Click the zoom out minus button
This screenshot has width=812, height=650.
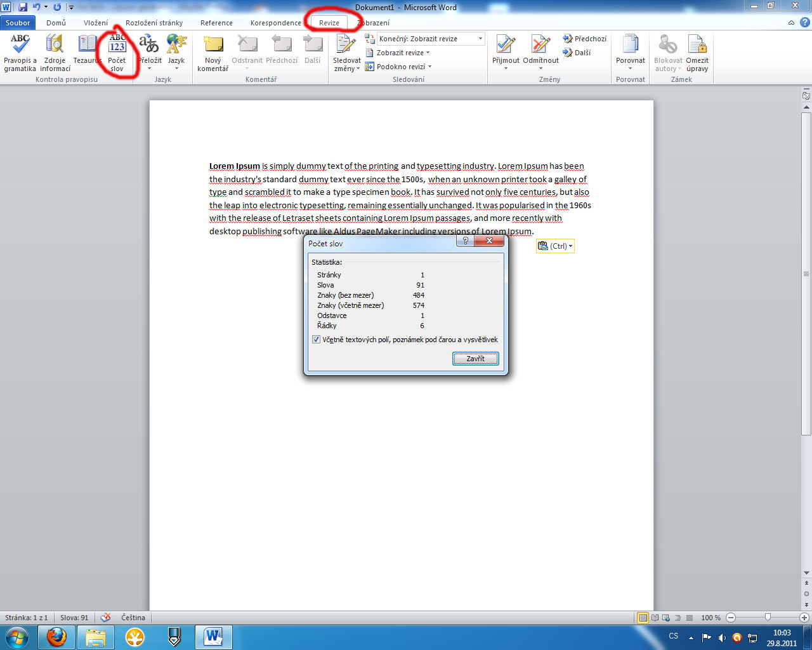[x=731, y=618]
